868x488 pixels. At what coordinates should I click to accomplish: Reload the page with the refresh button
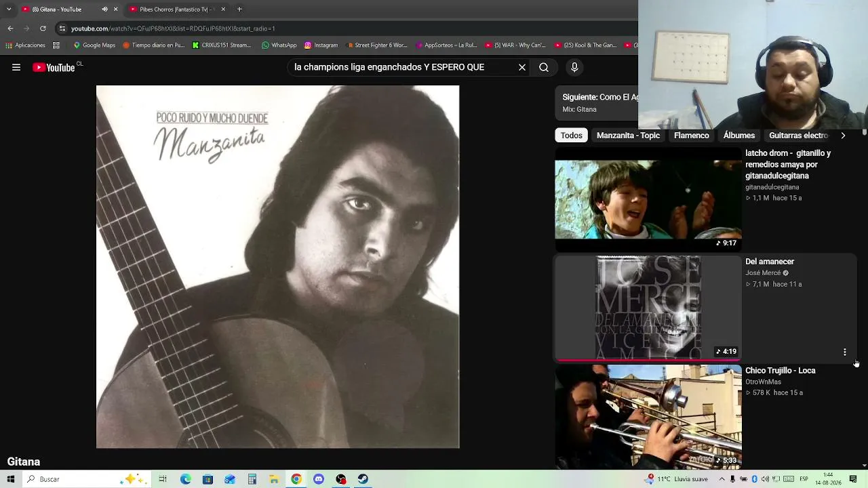43,28
